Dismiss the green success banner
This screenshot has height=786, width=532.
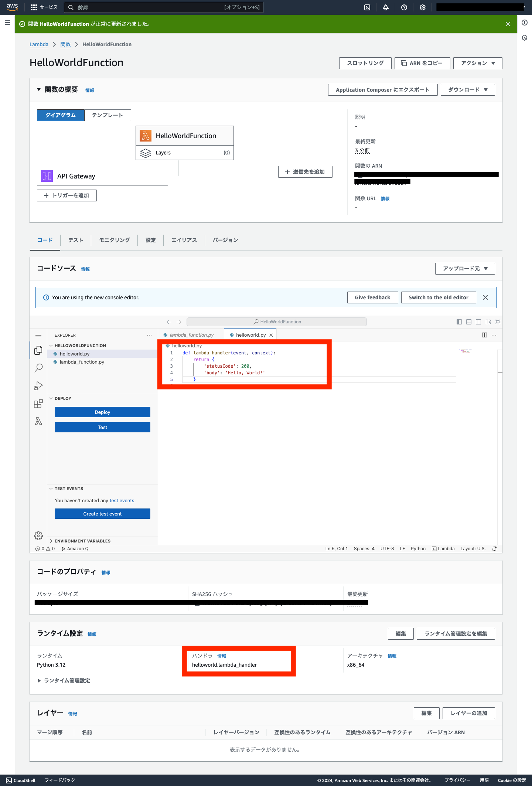click(x=508, y=24)
